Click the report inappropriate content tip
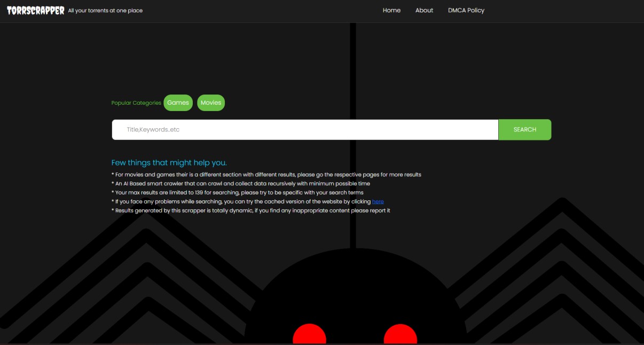Screen dimensions: 644x345 (251, 210)
